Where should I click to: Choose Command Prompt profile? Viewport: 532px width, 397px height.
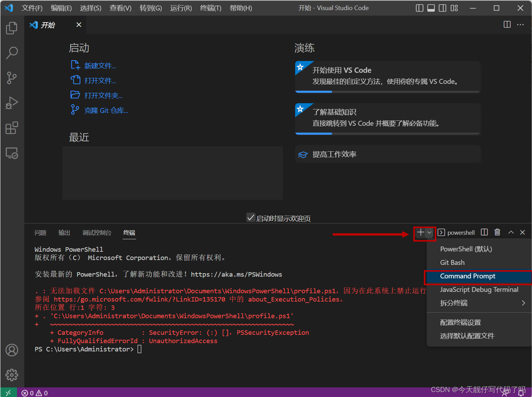(478, 276)
